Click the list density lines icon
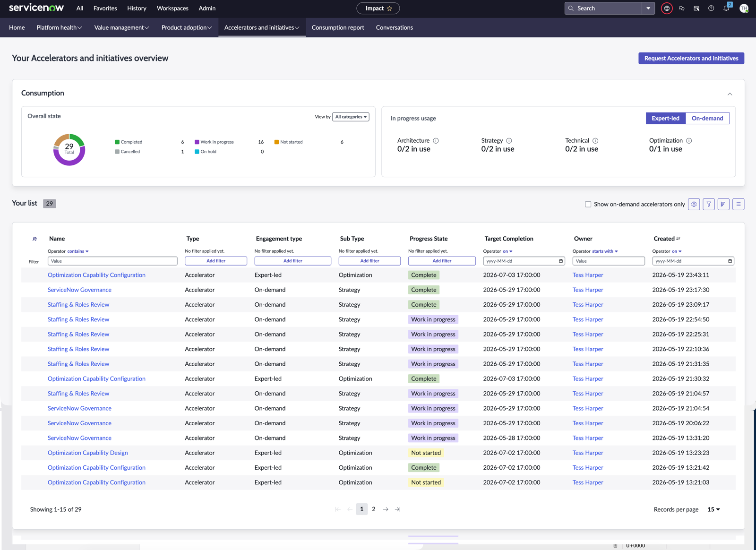Viewport: 756px width, 550px height. 739,204
